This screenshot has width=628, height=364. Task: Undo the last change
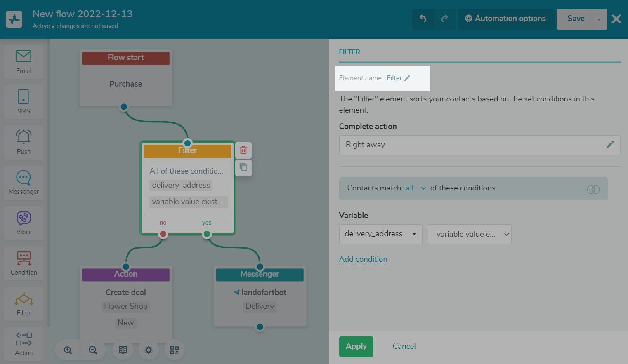pos(423,19)
